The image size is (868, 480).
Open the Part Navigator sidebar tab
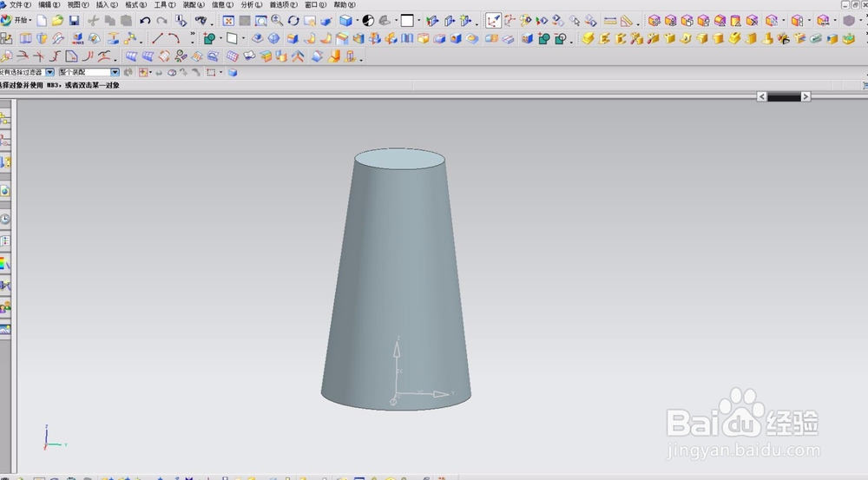coord(5,162)
